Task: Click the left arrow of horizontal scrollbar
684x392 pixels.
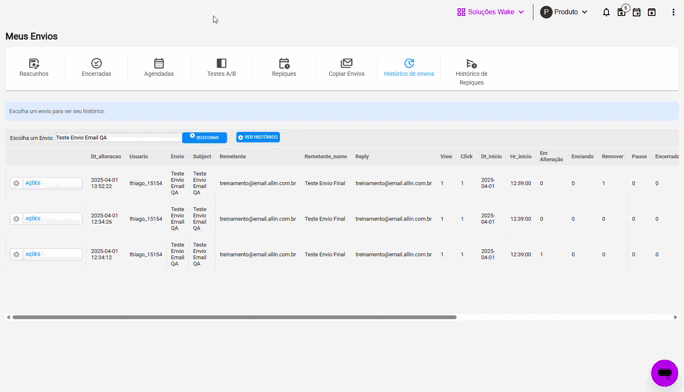Action: click(8, 317)
